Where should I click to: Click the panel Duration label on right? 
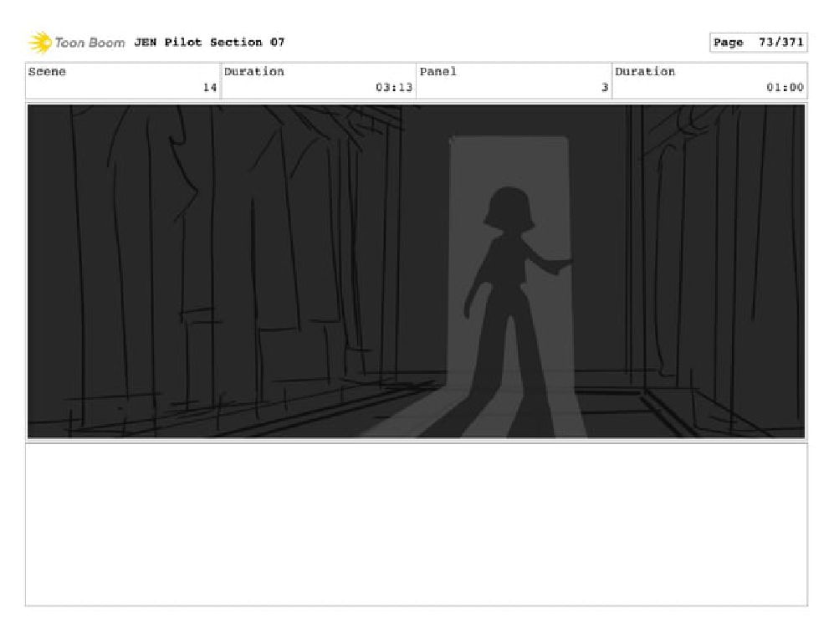pyautogui.click(x=645, y=71)
